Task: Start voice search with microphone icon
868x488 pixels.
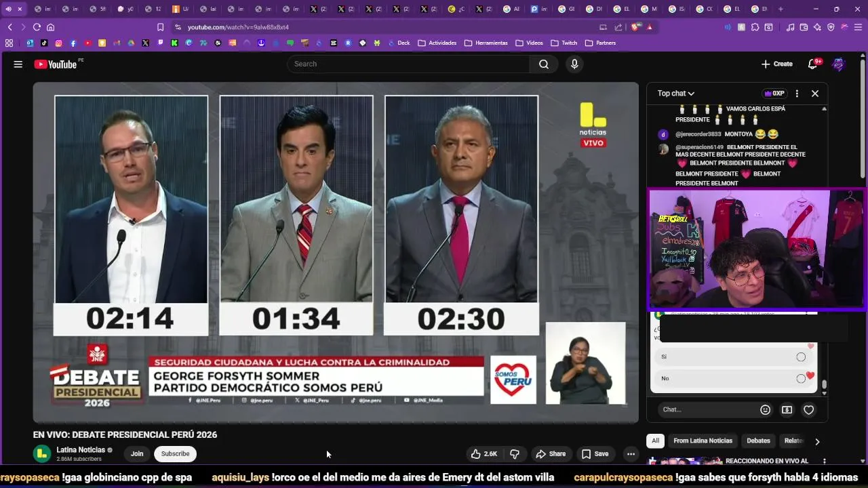Action: [574, 64]
